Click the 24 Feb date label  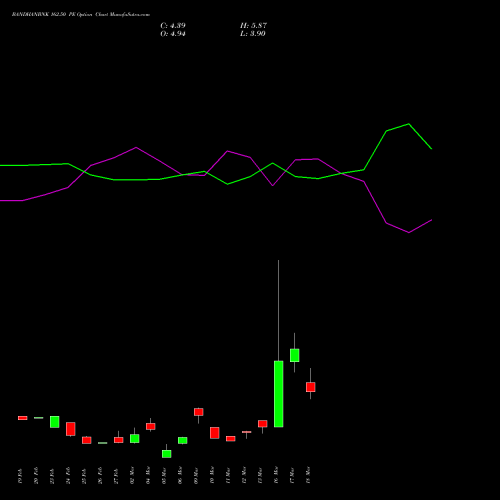pyautogui.click(x=68, y=476)
